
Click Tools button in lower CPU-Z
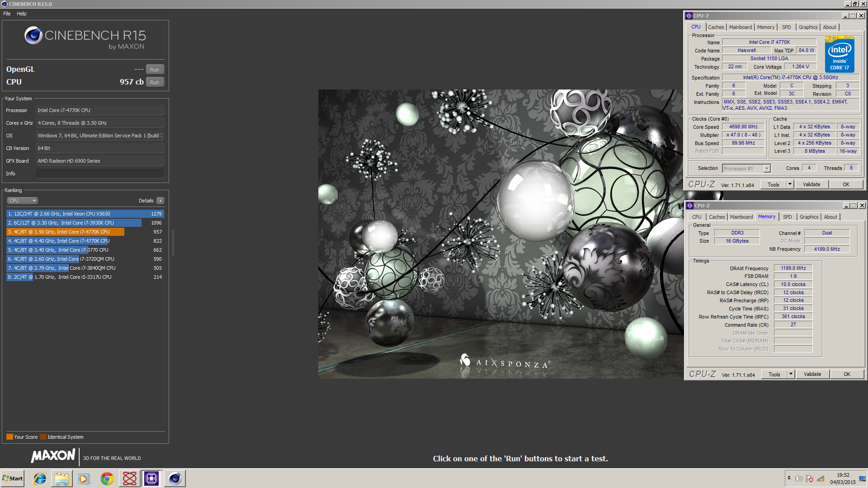click(774, 374)
